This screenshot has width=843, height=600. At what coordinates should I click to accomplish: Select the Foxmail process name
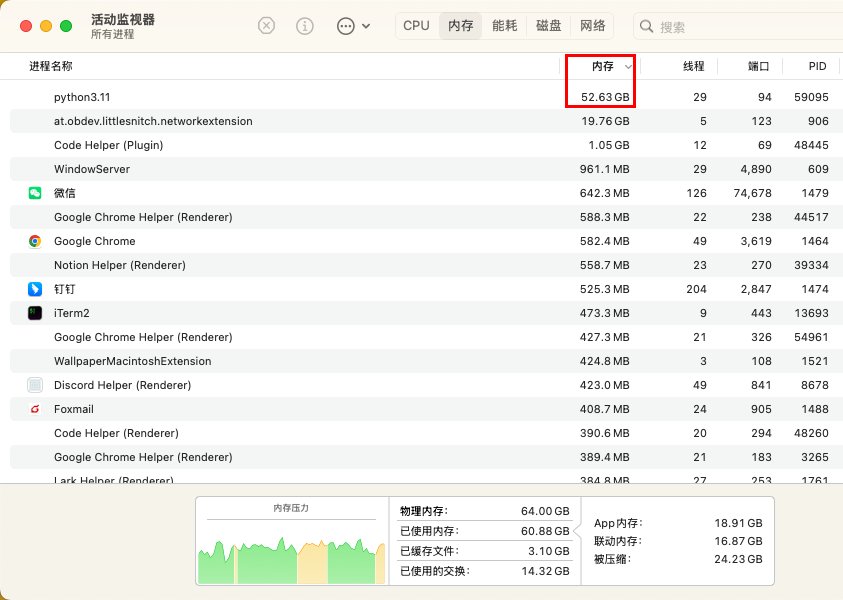pyautogui.click(x=74, y=409)
